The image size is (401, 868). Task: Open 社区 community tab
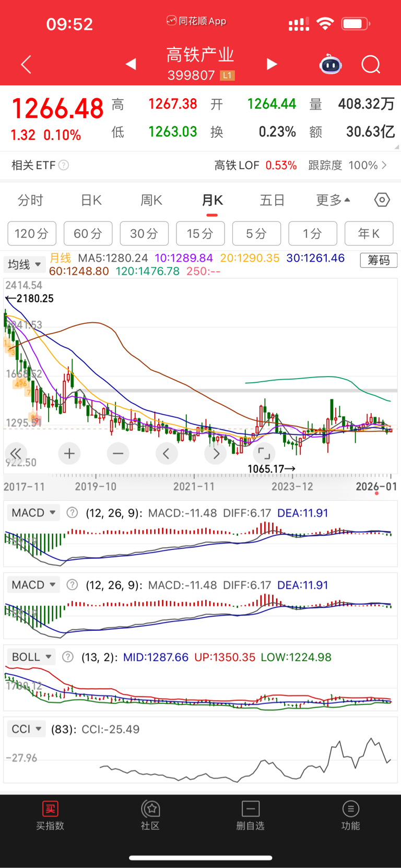[x=150, y=816]
